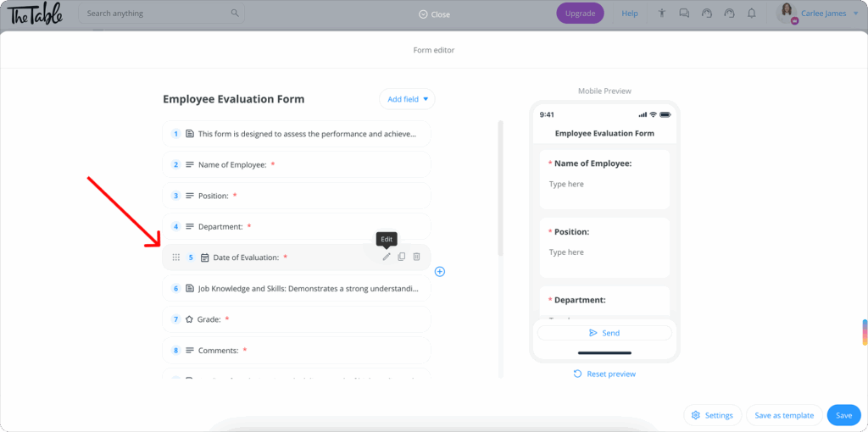Insert a field with the blue plus icon
The height and width of the screenshot is (432, 868).
(440, 272)
